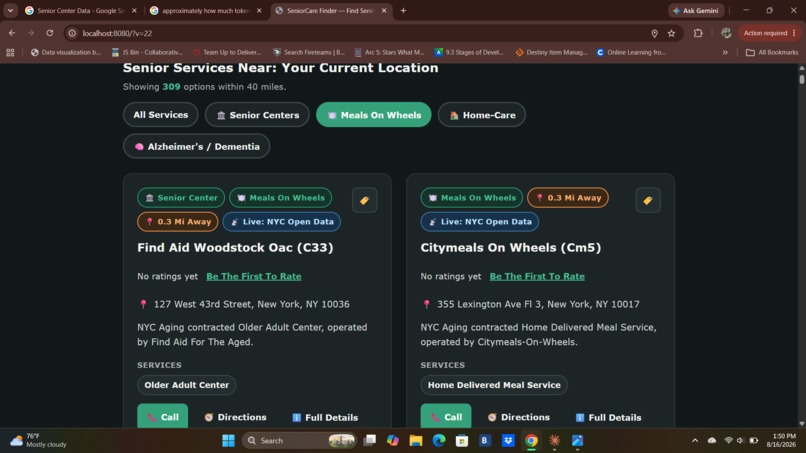The image size is (806, 453).
Task: Click the Older Adult Center service chip
Action: (187, 385)
